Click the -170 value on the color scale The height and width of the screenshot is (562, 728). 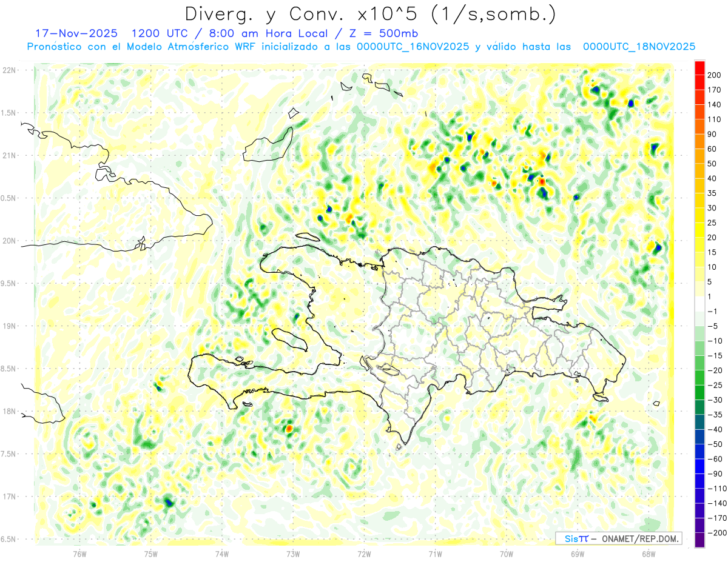[x=718, y=518]
